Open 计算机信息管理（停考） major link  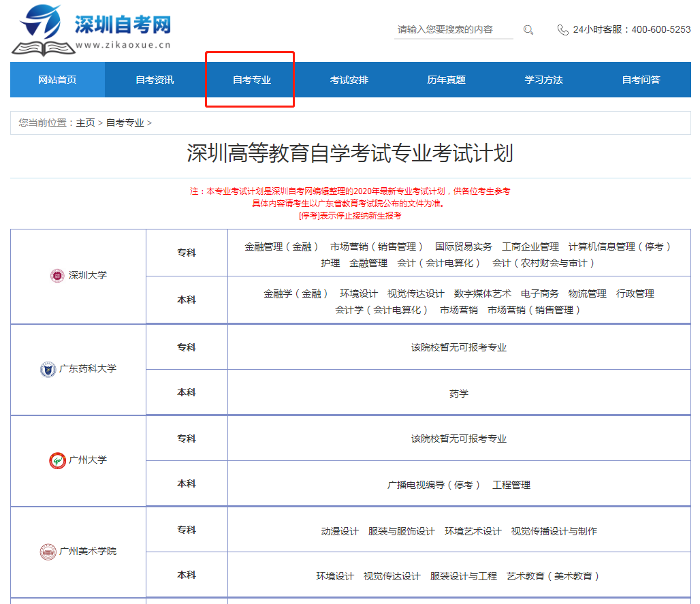click(620, 247)
